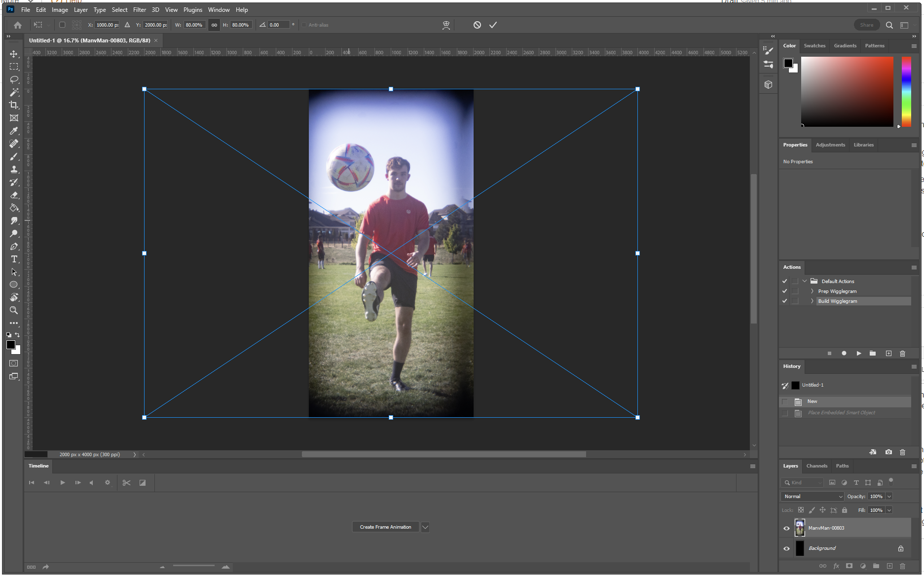Open the Window menu
This screenshot has width=924, height=577.
point(219,9)
